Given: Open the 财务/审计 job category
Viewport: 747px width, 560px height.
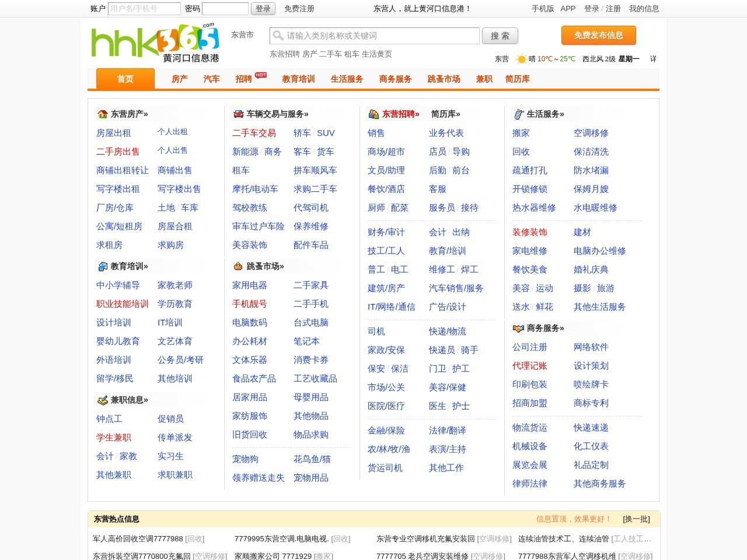Looking at the screenshot, I should (x=386, y=232).
